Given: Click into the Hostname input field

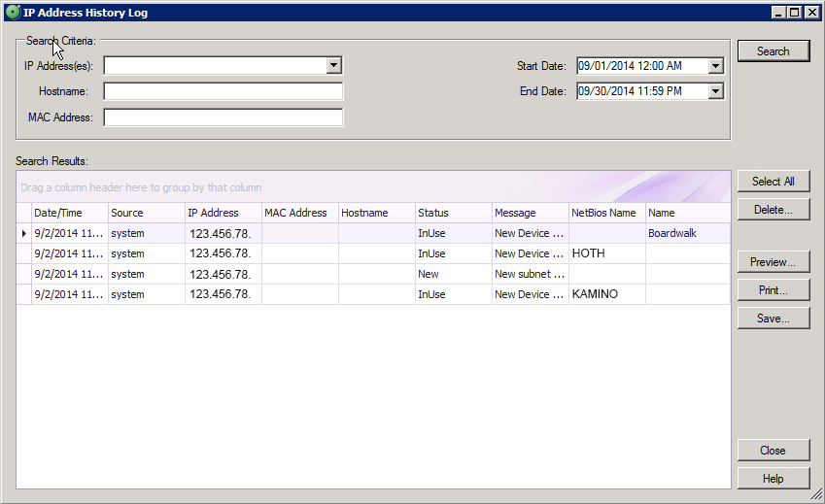Looking at the screenshot, I should coord(223,91).
